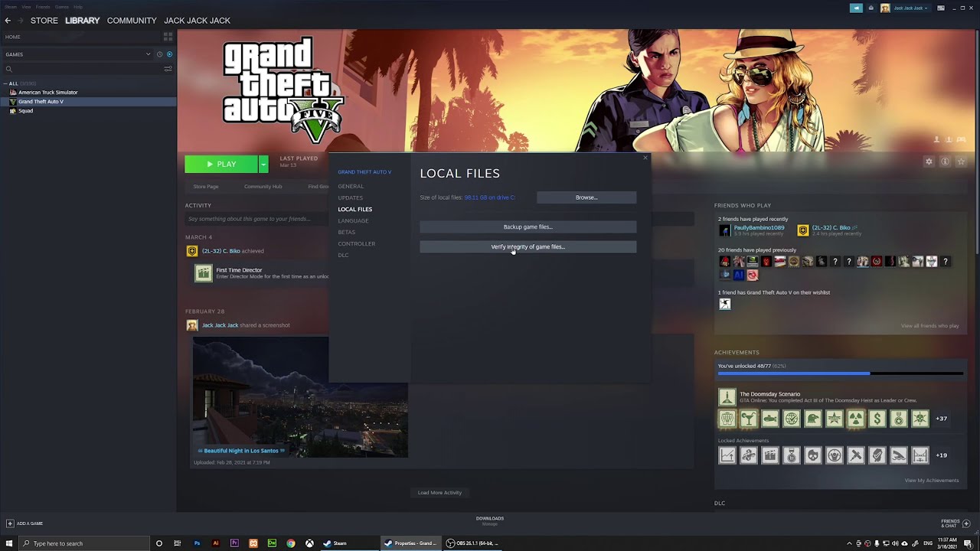Open Friends & Chat icon
This screenshot has height=551, width=980.
pyautogui.click(x=966, y=523)
